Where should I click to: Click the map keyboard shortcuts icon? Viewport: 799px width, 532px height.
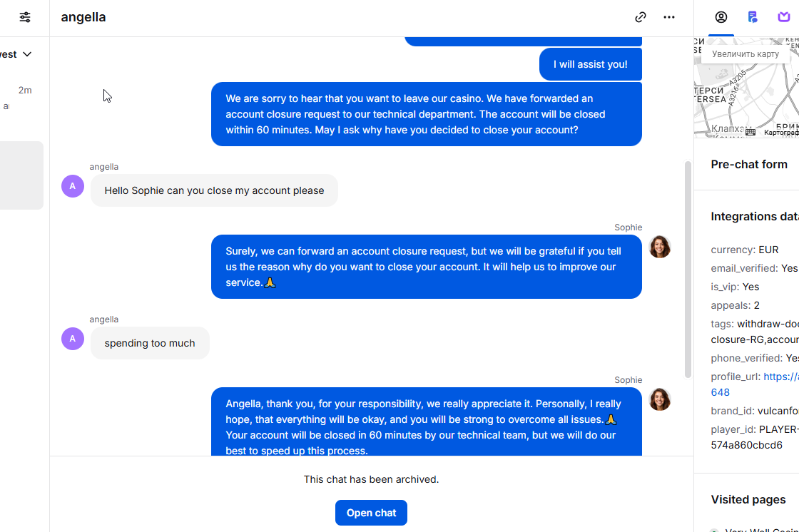click(x=750, y=133)
